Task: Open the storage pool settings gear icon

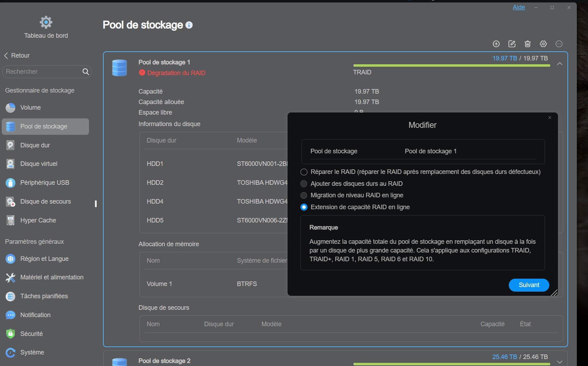Action: 543,44
